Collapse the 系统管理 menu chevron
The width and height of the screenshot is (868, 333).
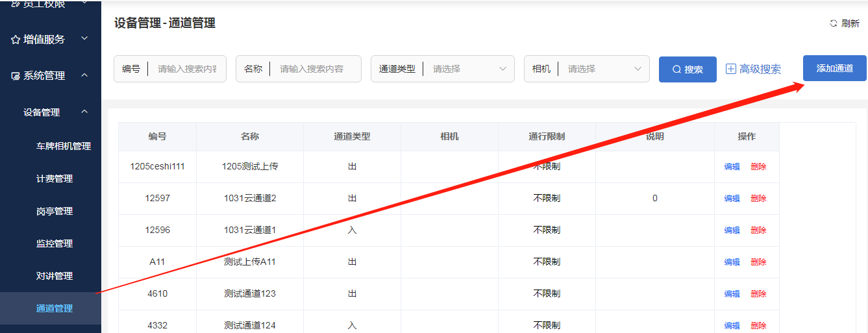84,75
